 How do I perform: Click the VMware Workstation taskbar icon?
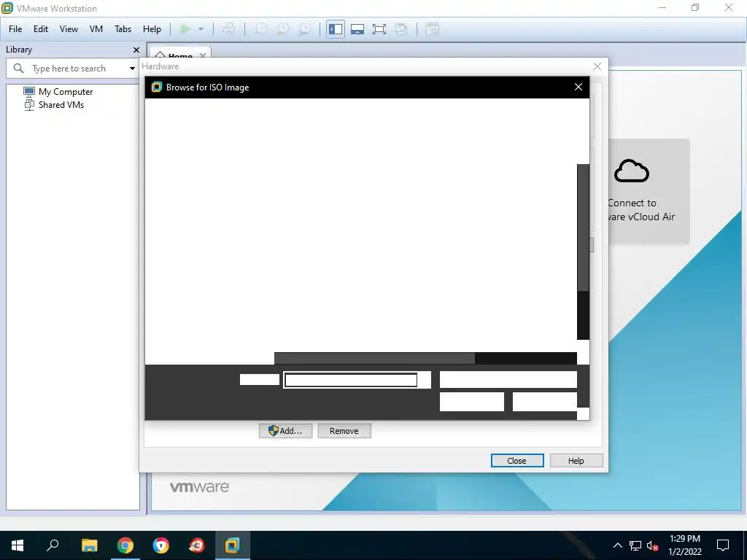pyautogui.click(x=233, y=545)
